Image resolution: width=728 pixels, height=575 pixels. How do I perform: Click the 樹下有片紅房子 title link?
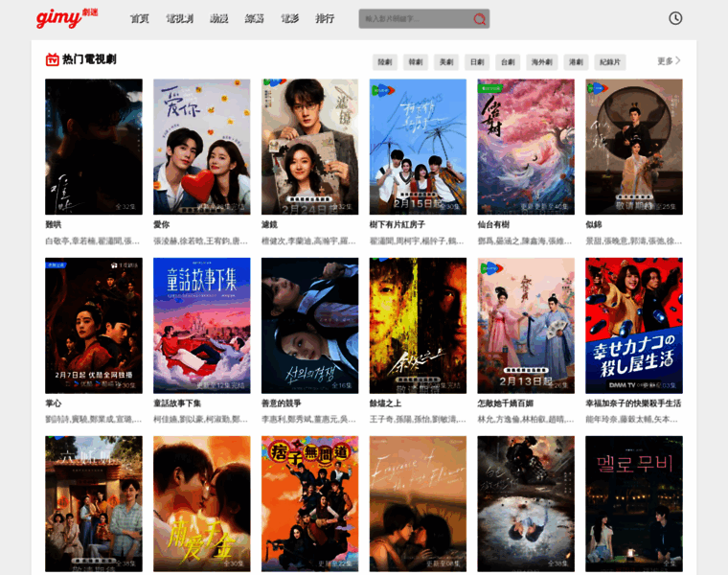tap(397, 225)
